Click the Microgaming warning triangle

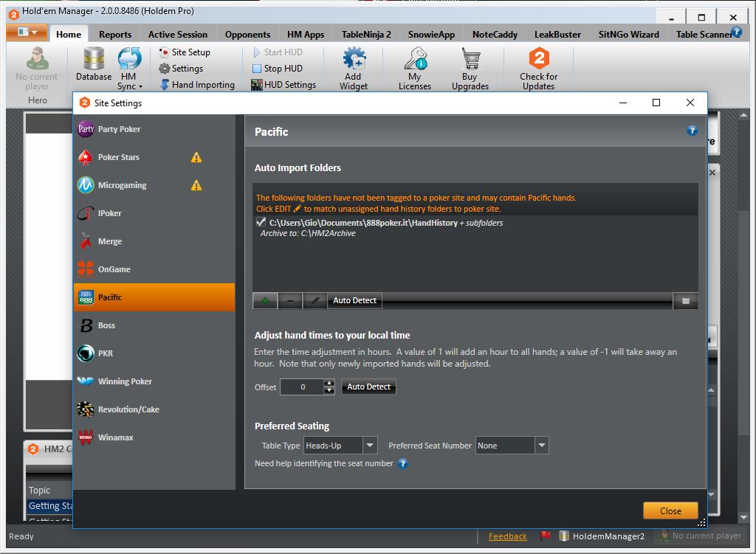[x=196, y=185]
